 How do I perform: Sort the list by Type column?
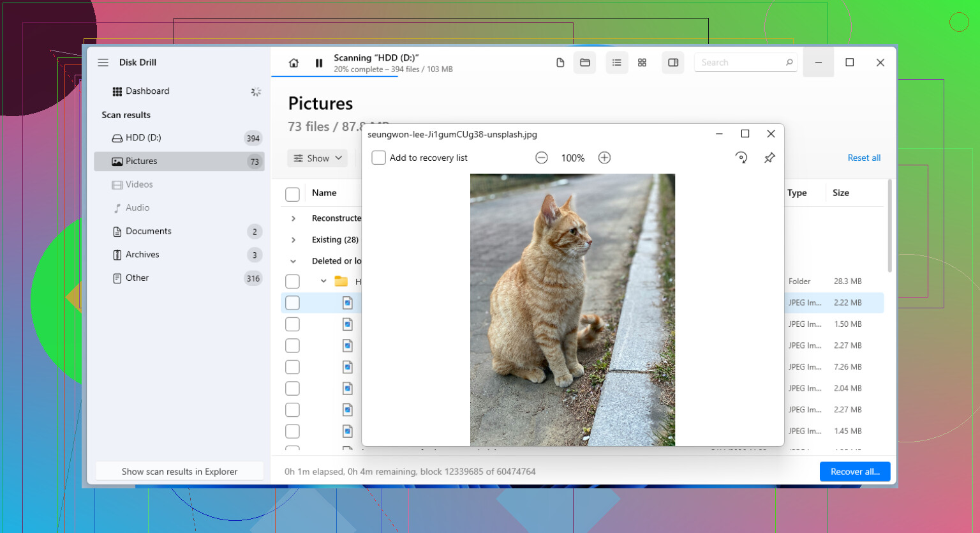coord(797,193)
